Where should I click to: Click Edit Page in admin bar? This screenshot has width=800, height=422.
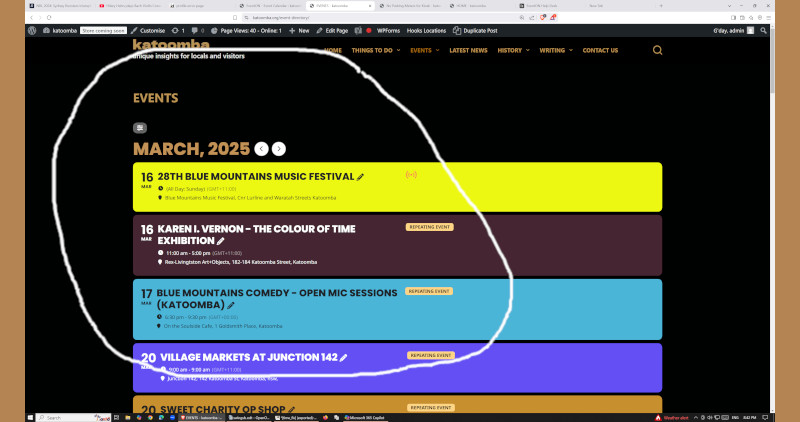pyautogui.click(x=332, y=31)
